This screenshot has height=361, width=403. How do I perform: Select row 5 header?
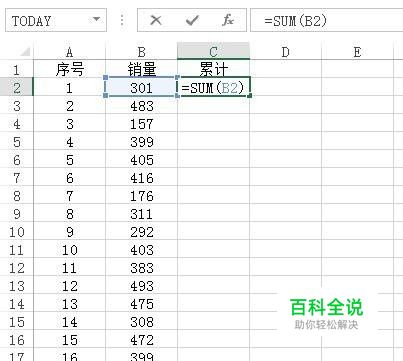[x=17, y=142]
